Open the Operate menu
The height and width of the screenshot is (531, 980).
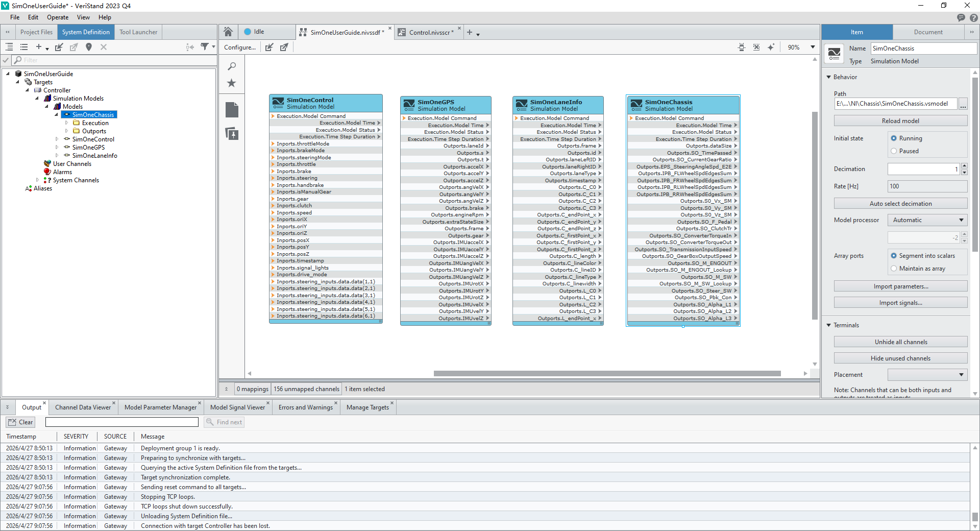click(58, 17)
